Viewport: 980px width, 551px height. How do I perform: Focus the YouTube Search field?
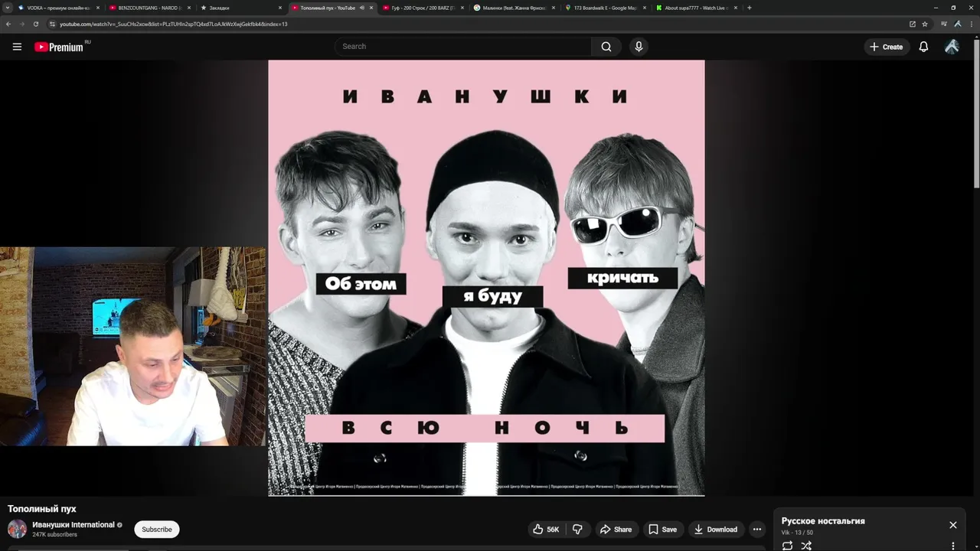point(462,47)
